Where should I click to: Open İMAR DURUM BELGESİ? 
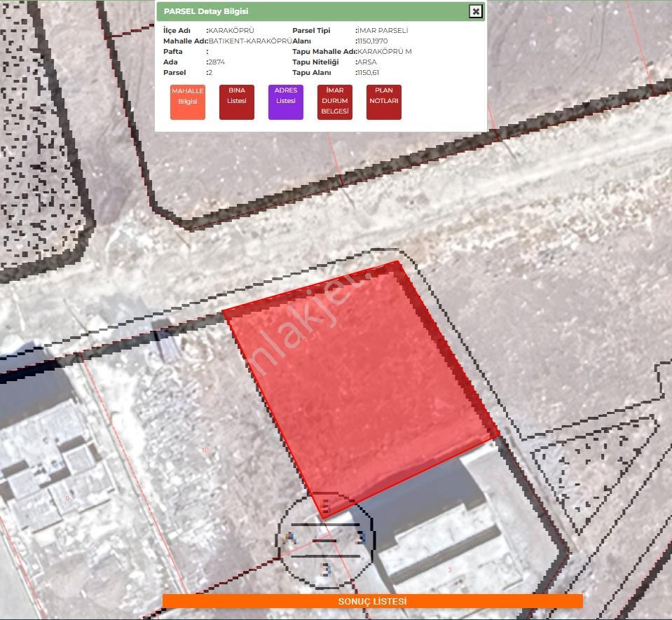(x=335, y=102)
